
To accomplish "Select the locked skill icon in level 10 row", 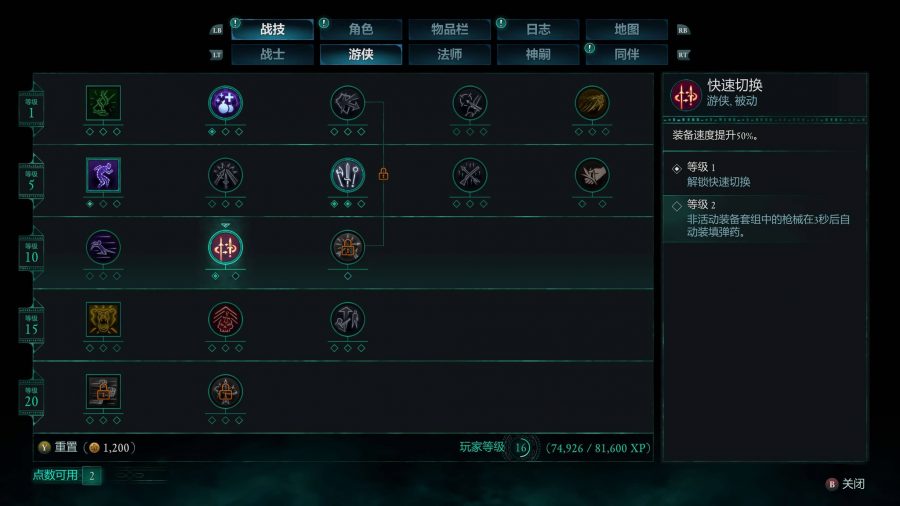I will click(x=347, y=248).
